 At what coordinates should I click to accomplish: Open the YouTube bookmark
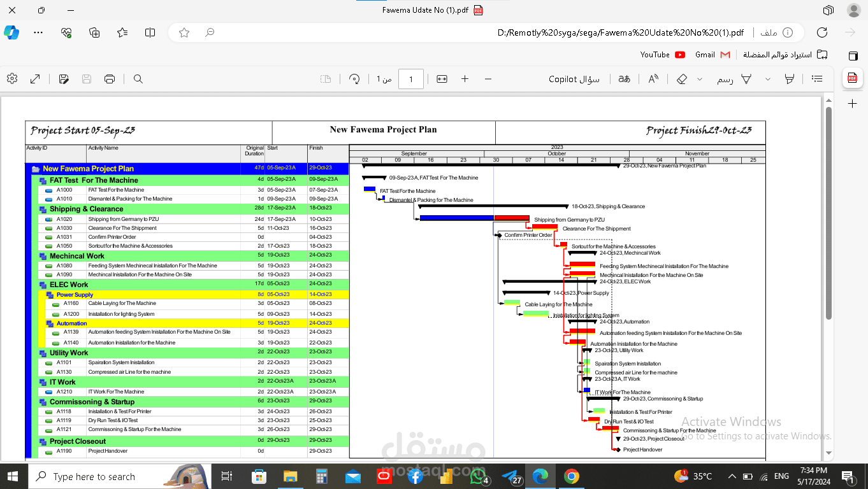click(x=663, y=55)
